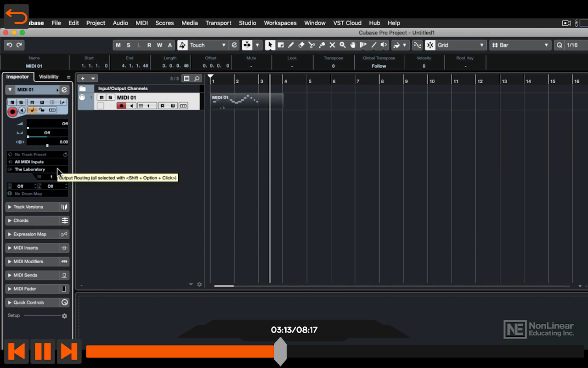Select the Range Selection tool
The width and height of the screenshot is (588, 368).
(280, 45)
